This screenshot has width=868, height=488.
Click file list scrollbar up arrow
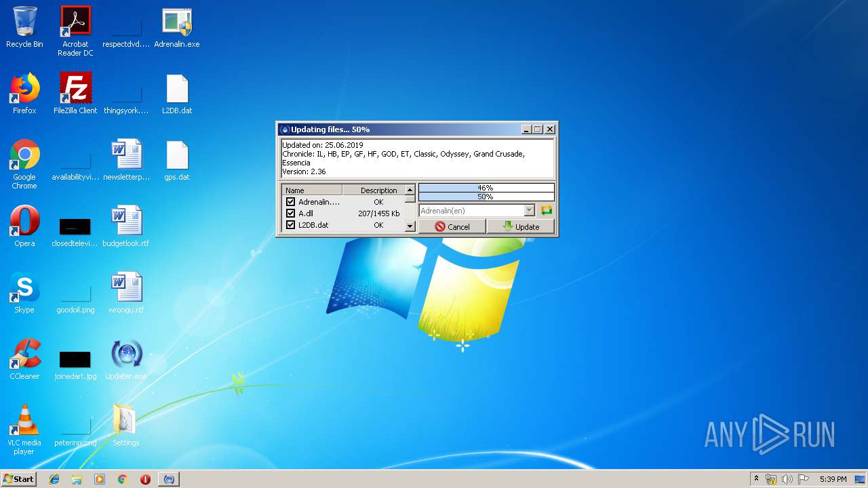[410, 190]
